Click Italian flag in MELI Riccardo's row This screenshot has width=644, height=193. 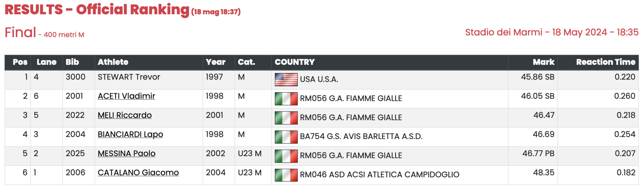[286, 118]
